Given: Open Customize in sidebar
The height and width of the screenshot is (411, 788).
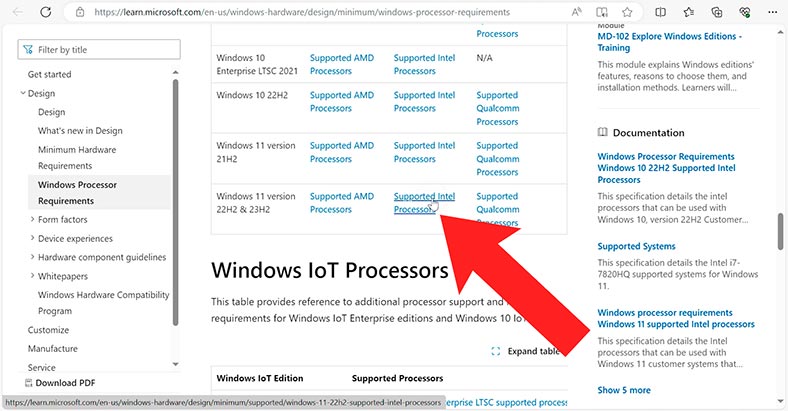Looking at the screenshot, I should click(x=48, y=330).
